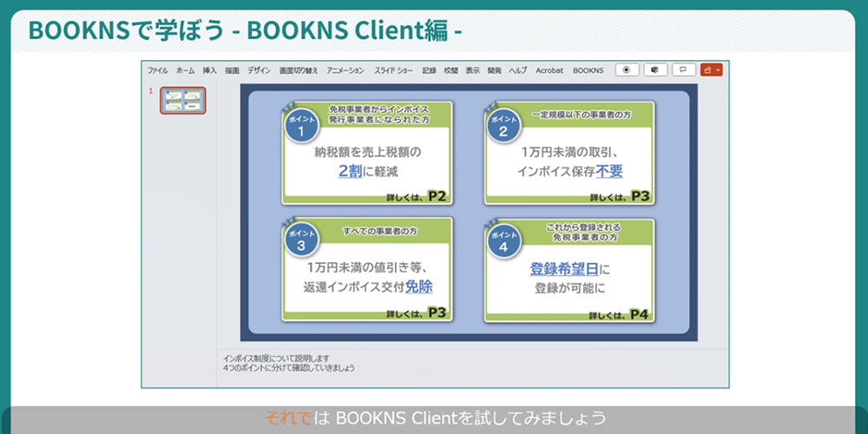Click the notes line インボイス制度について説明します
Viewport: 868px width, 434px height.
tap(277, 358)
